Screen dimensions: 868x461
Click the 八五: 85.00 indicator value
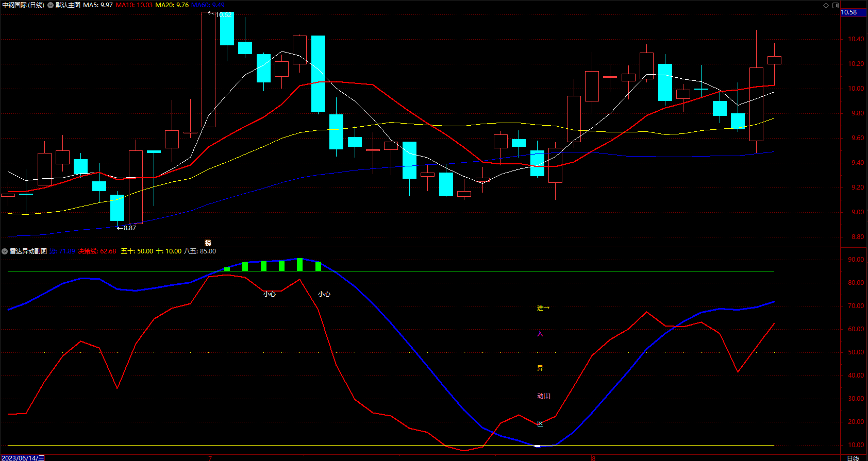(x=200, y=251)
